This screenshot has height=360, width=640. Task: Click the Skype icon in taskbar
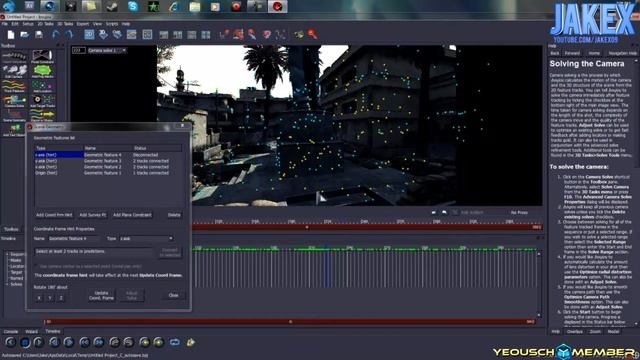(x=133, y=6)
